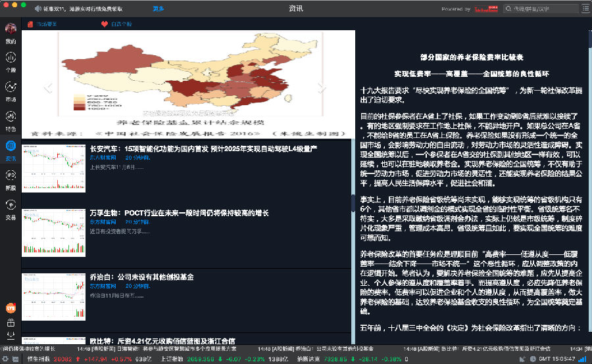Click the article title 部分国家的养老保险费率比较表

click(x=472, y=57)
